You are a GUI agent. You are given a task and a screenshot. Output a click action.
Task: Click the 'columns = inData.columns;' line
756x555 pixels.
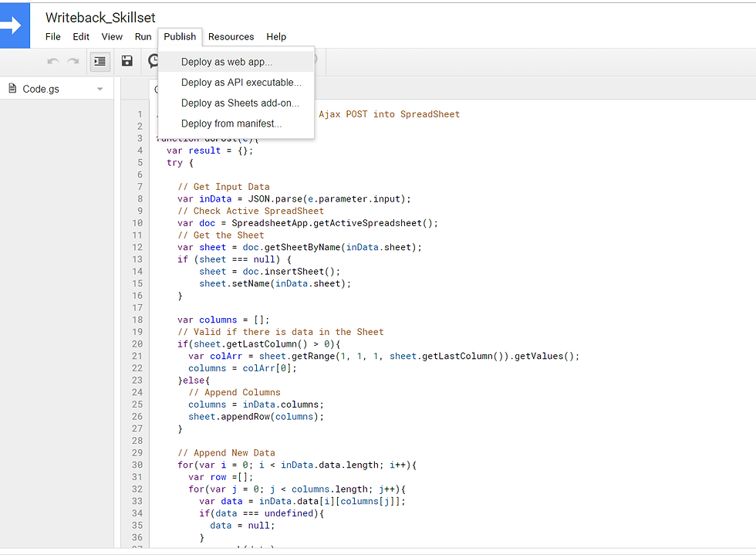point(256,404)
